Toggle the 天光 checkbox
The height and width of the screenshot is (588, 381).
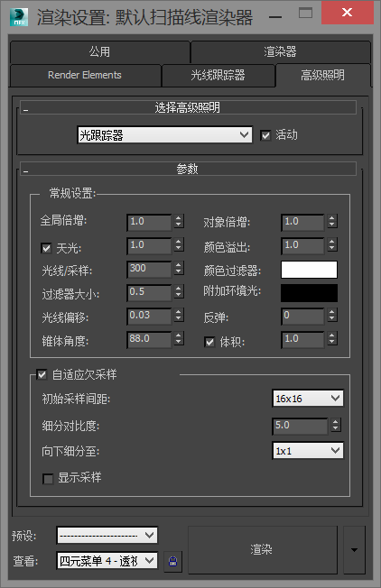[47, 248]
